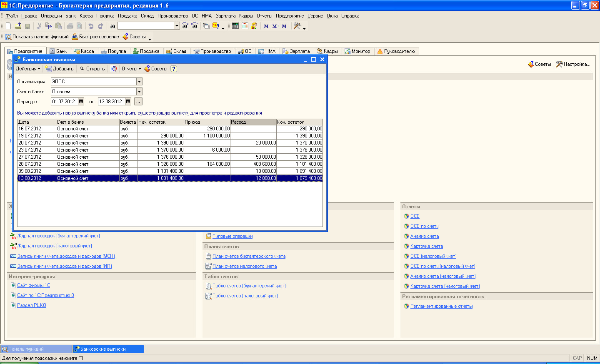Click the 1C help question icon
The width and height of the screenshot is (600, 364).
coord(216,26)
